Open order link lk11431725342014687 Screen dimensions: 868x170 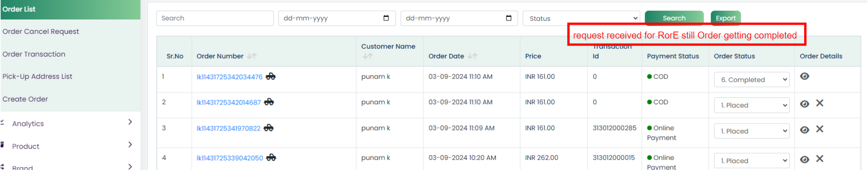pyautogui.click(x=229, y=103)
